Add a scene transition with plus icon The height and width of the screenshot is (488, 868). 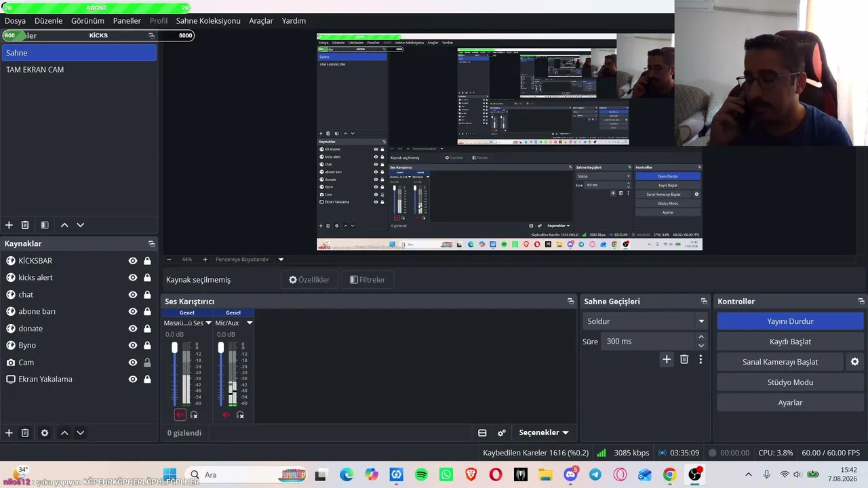667,359
